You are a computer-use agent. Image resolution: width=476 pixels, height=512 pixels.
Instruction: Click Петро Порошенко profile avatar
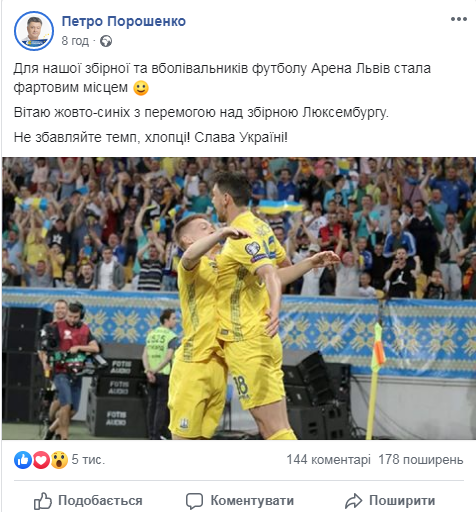tap(34, 31)
